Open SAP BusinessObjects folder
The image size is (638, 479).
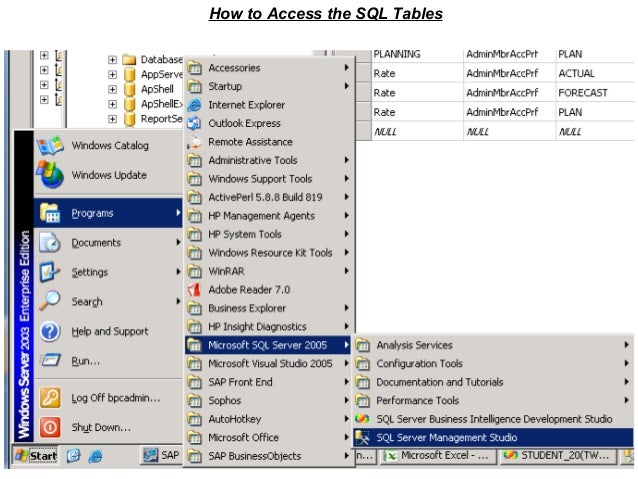point(269,456)
